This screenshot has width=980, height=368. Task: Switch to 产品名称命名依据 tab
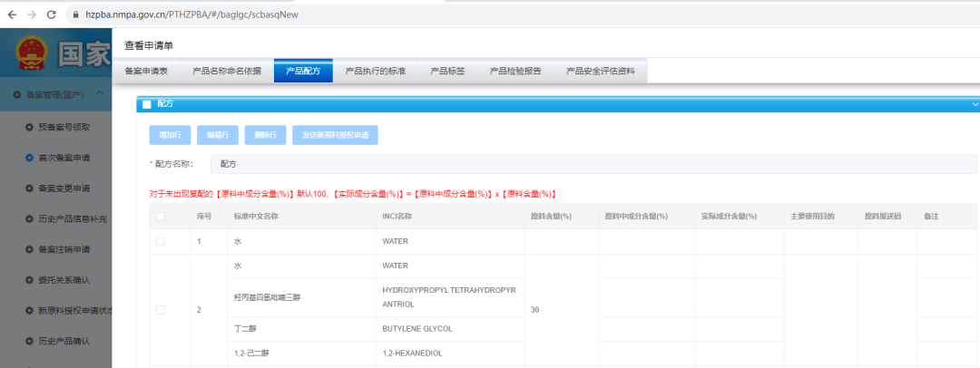[x=227, y=72]
